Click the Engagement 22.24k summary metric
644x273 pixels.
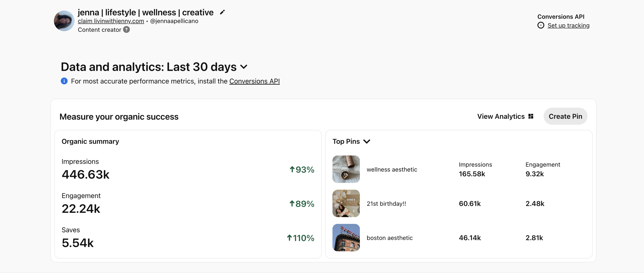[81, 208]
